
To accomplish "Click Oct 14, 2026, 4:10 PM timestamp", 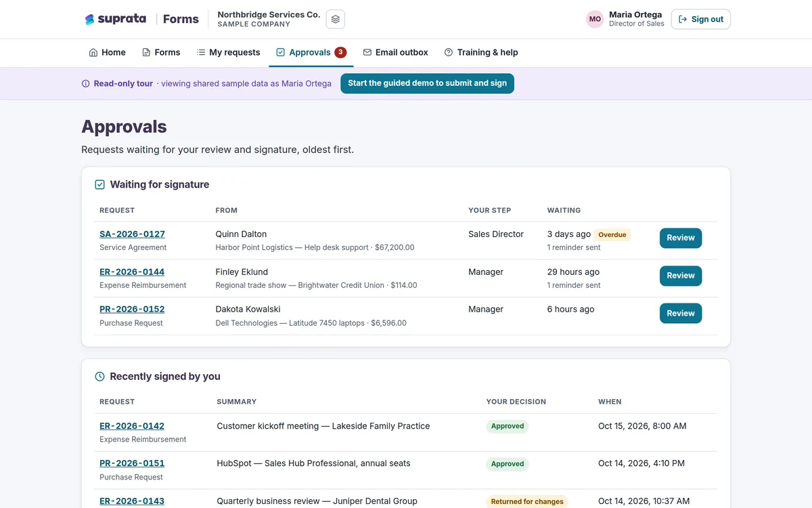I will 641,463.
